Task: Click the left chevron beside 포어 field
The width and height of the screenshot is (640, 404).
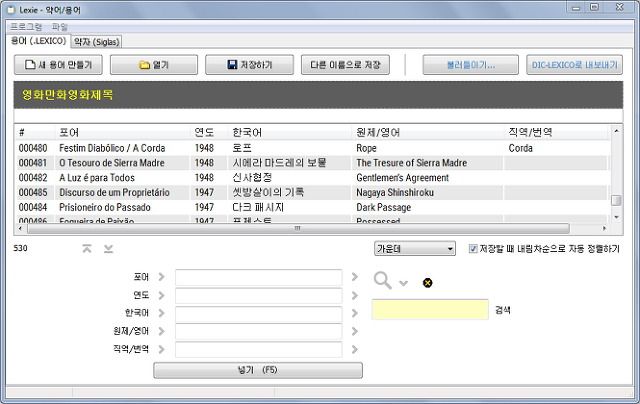Action: pos(161,277)
